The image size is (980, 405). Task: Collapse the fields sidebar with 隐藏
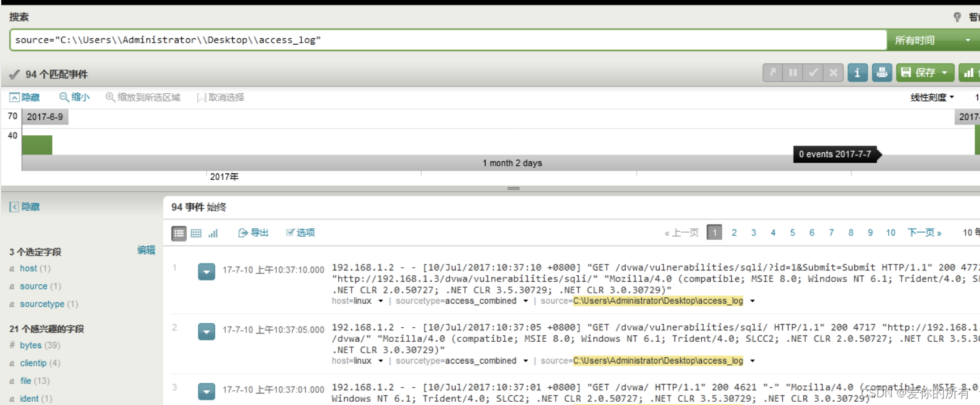coord(26,206)
